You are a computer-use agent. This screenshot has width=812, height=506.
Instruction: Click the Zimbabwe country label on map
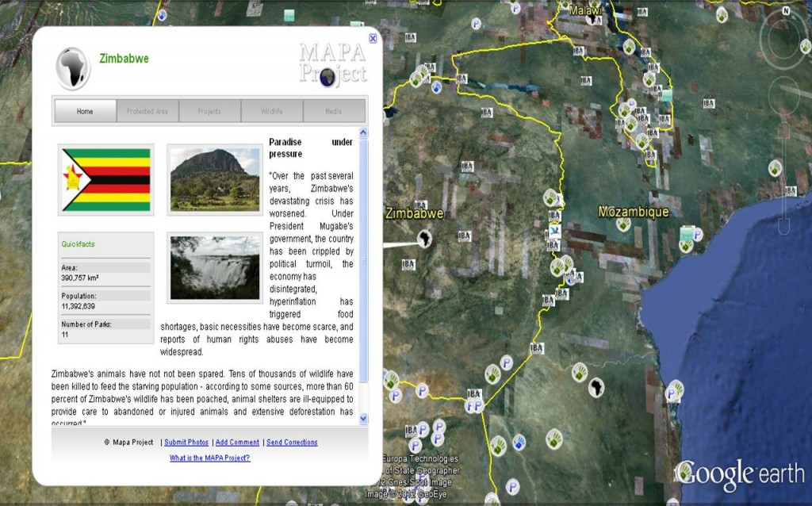point(414,213)
